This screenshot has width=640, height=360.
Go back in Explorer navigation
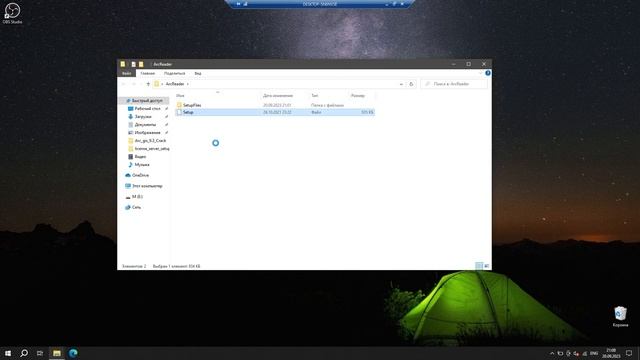(124, 84)
